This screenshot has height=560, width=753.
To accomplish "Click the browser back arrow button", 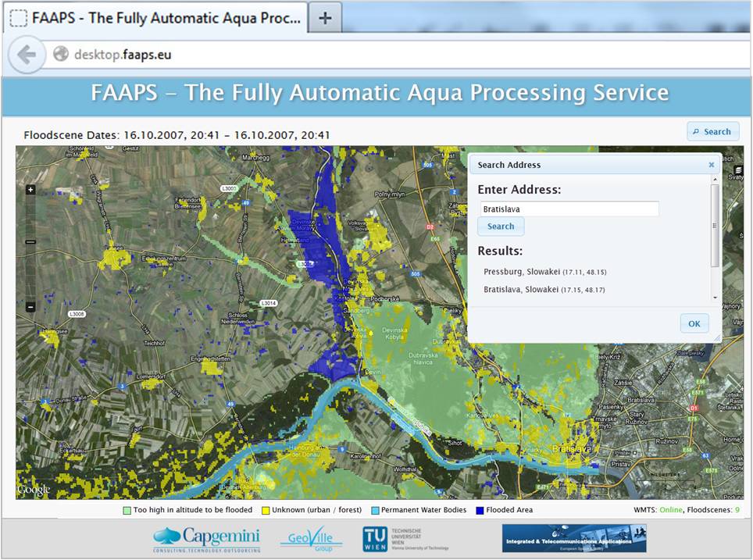I will click(27, 55).
